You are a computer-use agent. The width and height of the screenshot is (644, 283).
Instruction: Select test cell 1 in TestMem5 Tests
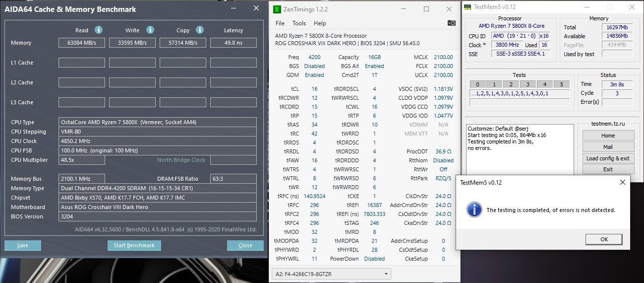(494, 84)
